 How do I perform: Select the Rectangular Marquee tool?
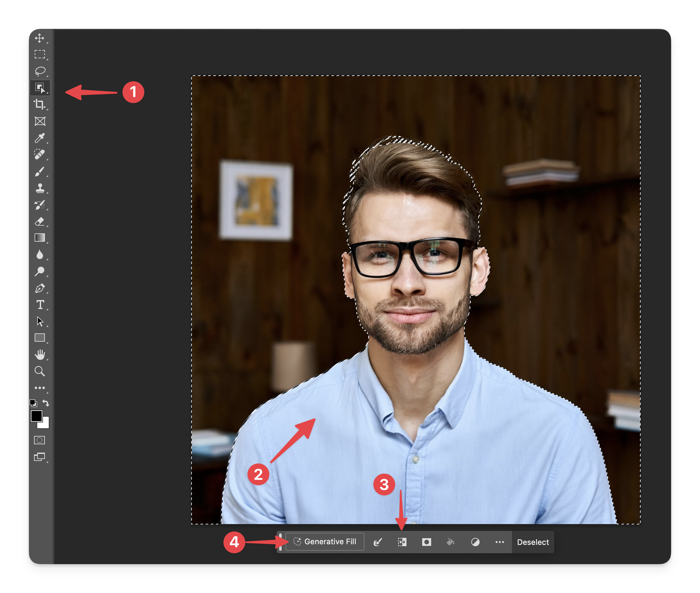point(40,54)
